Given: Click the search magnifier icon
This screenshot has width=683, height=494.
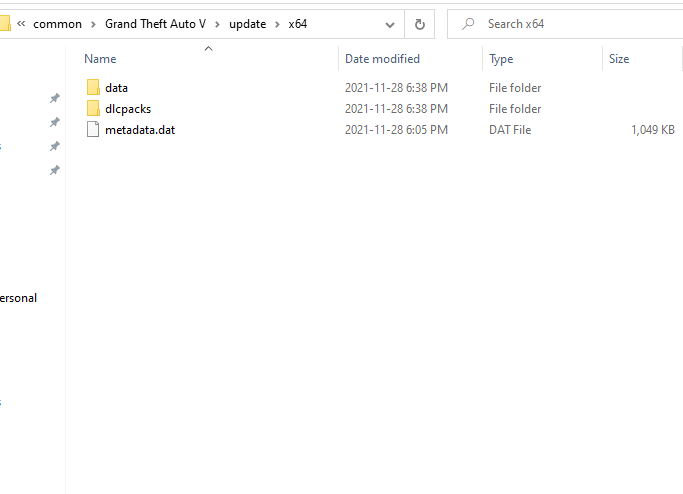Looking at the screenshot, I should pos(468,24).
